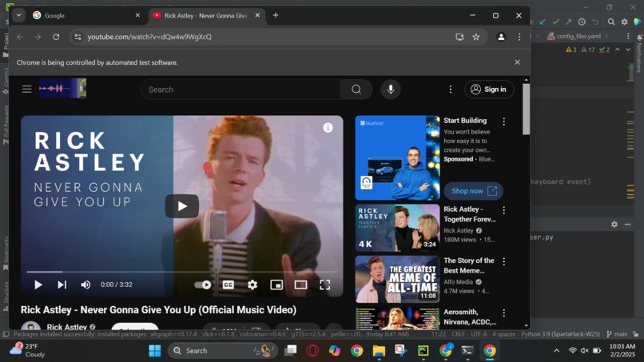644x362 pixels.
Task: Click The Story of the Best Meme title
Action: point(469,265)
